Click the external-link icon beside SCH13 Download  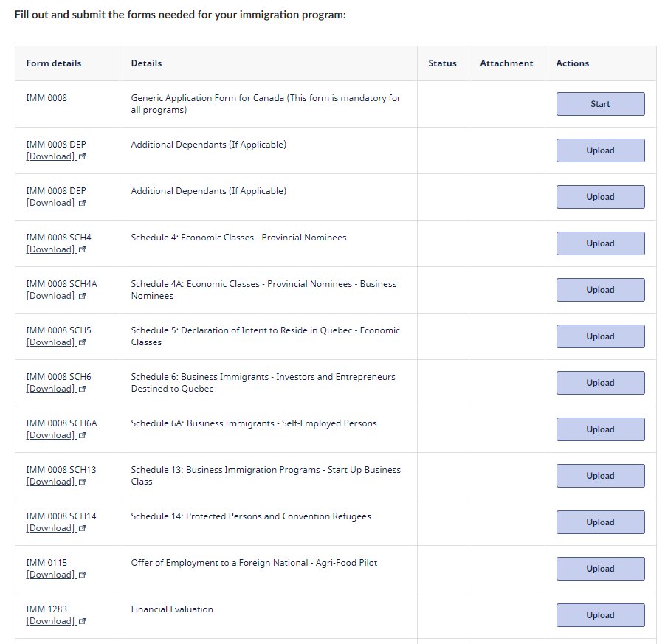point(82,482)
